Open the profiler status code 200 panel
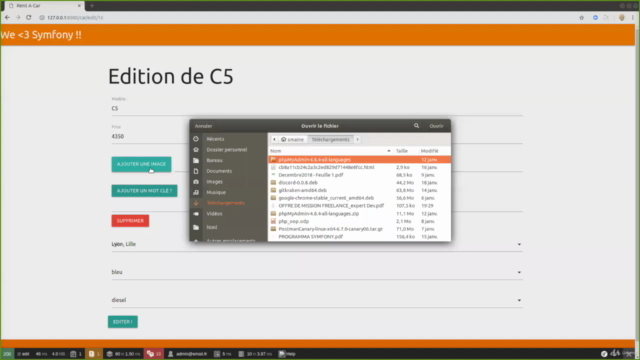640x360 pixels. (7, 354)
